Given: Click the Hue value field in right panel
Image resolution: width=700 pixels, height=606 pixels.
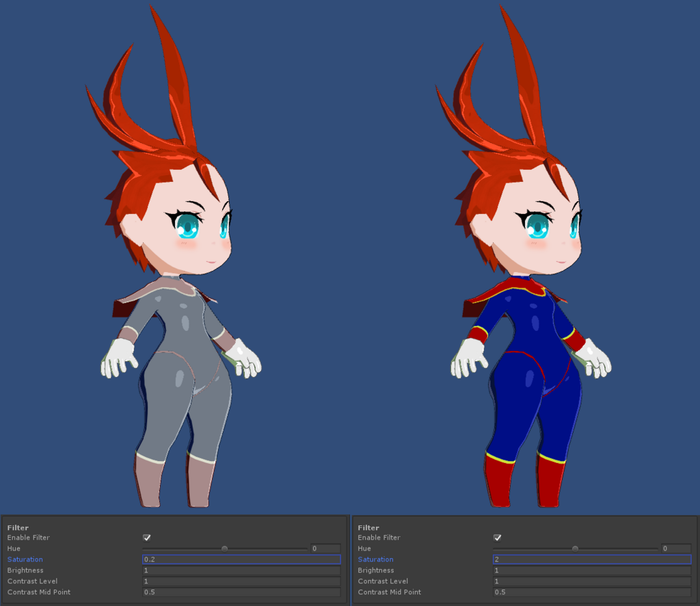Looking at the screenshot, I should 676,549.
